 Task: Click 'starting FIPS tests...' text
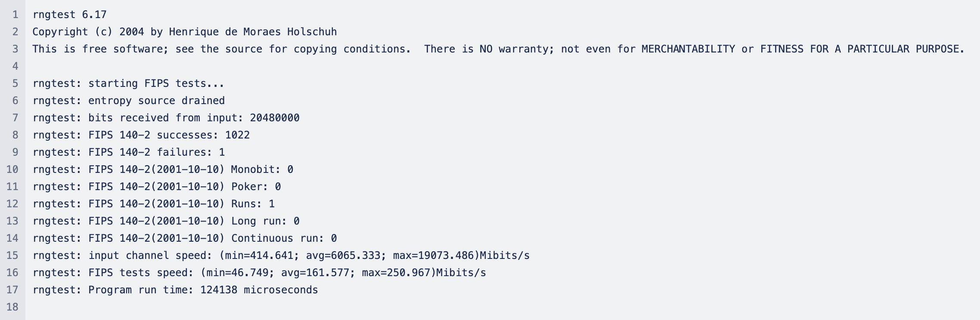click(x=156, y=83)
